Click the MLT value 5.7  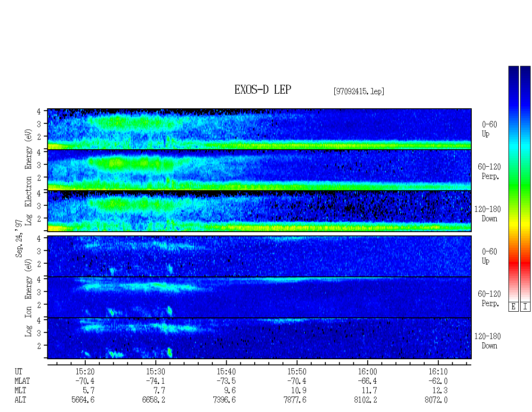tap(89, 391)
